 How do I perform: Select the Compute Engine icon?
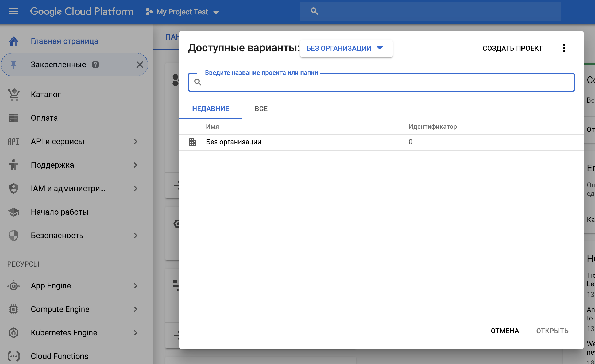[x=13, y=309]
